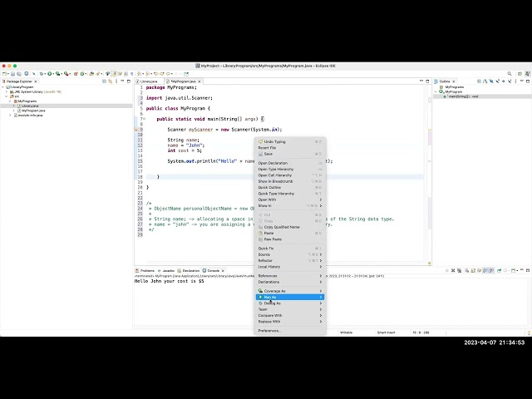Viewport: 532px width, 399px height.
Task: Click the Save toolbar icon
Action: point(12,74)
